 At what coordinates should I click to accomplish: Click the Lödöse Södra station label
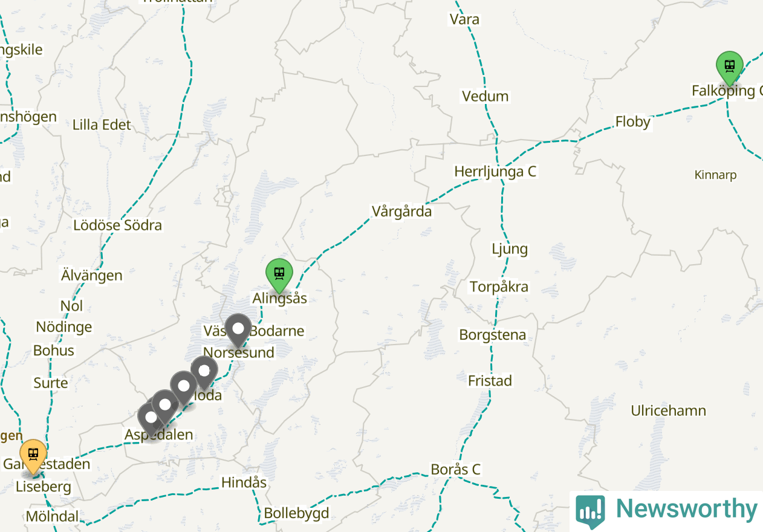click(117, 225)
